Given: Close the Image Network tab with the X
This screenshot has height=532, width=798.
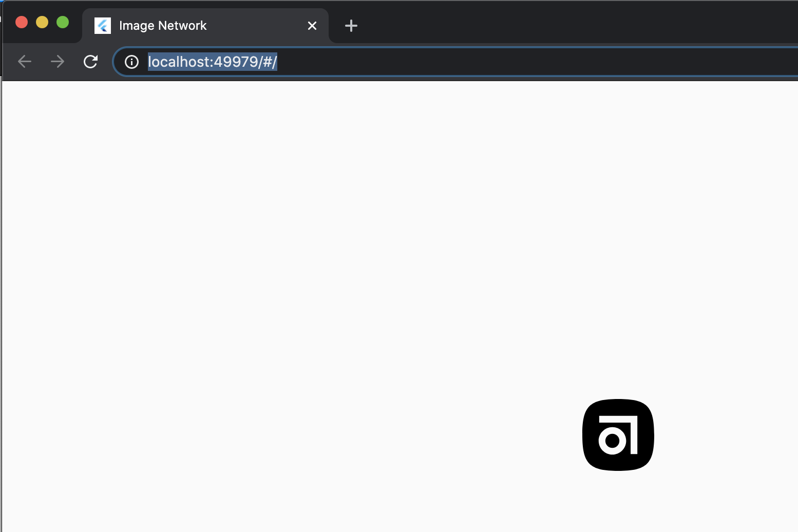Looking at the screenshot, I should point(312,25).
